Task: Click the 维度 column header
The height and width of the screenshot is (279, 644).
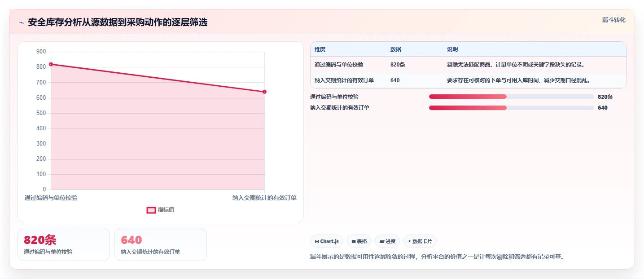Action: click(x=320, y=49)
